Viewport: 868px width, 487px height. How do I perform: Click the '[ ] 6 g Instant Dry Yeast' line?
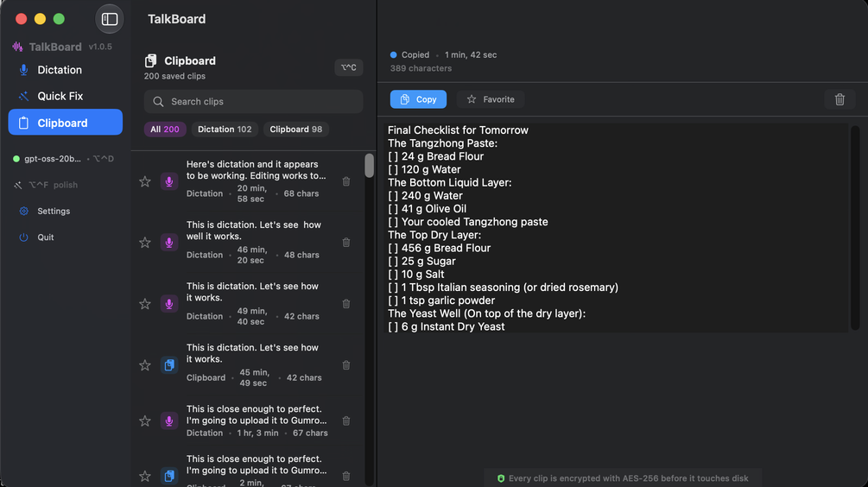point(447,327)
